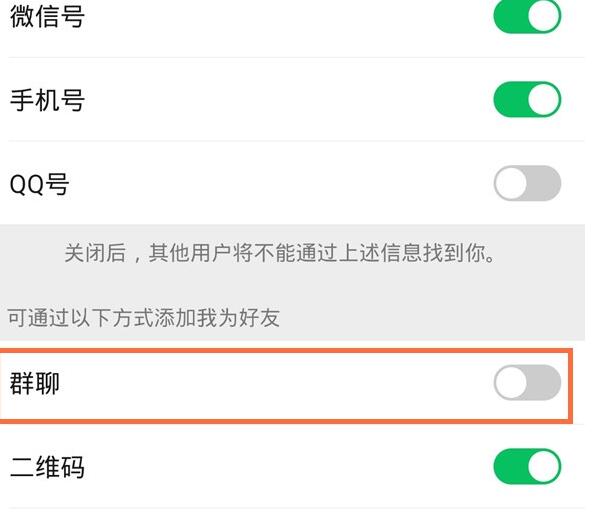Select the QQ号 label text
This screenshot has width=611, height=524.
pyautogui.click(x=39, y=185)
